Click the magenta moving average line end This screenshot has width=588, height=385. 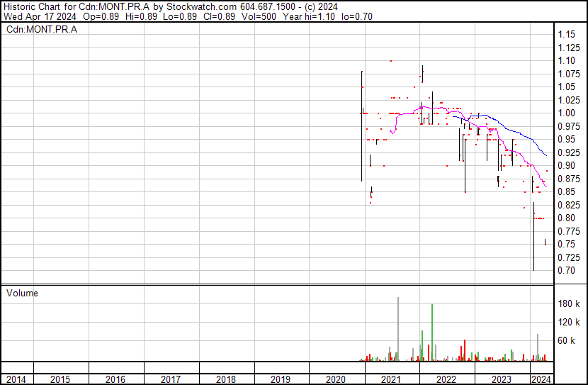tap(545, 186)
